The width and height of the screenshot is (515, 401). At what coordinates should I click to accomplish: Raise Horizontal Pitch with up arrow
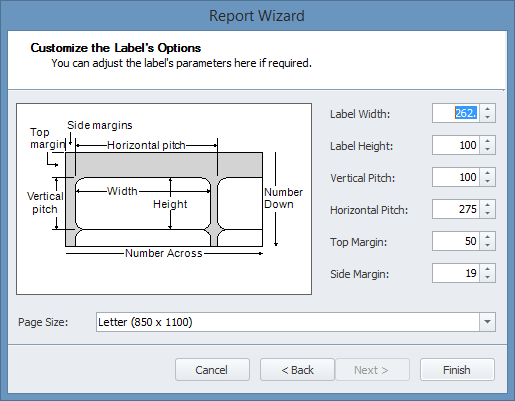pos(488,205)
